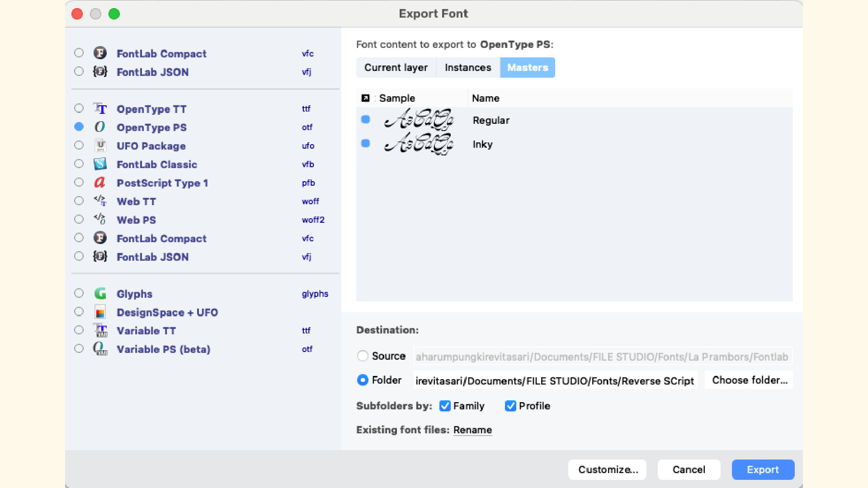Click the Folder destination path field

pos(555,380)
